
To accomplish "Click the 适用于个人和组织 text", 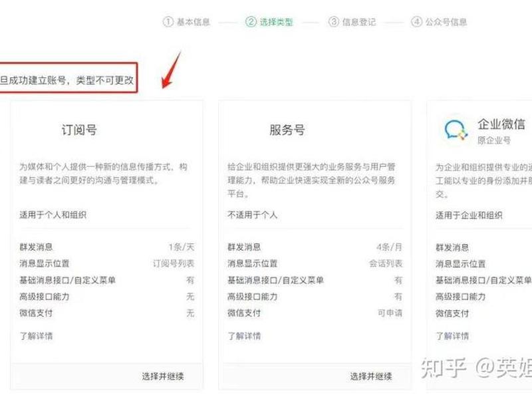I will [53, 215].
